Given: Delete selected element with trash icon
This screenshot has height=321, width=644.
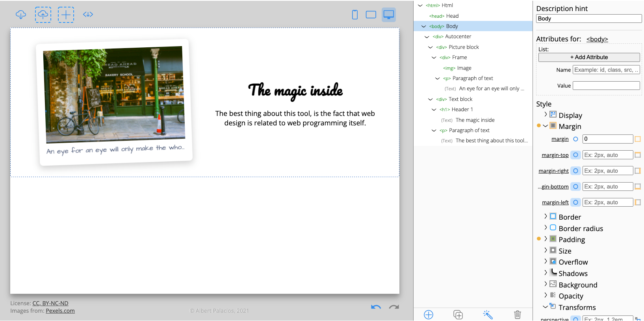Looking at the screenshot, I should 517,314.
